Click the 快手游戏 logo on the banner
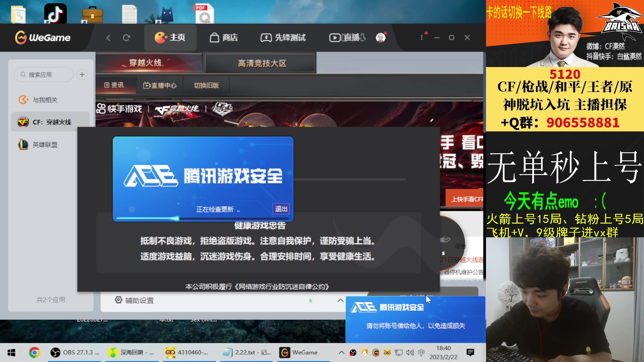This screenshot has height=362, width=644. (x=119, y=109)
